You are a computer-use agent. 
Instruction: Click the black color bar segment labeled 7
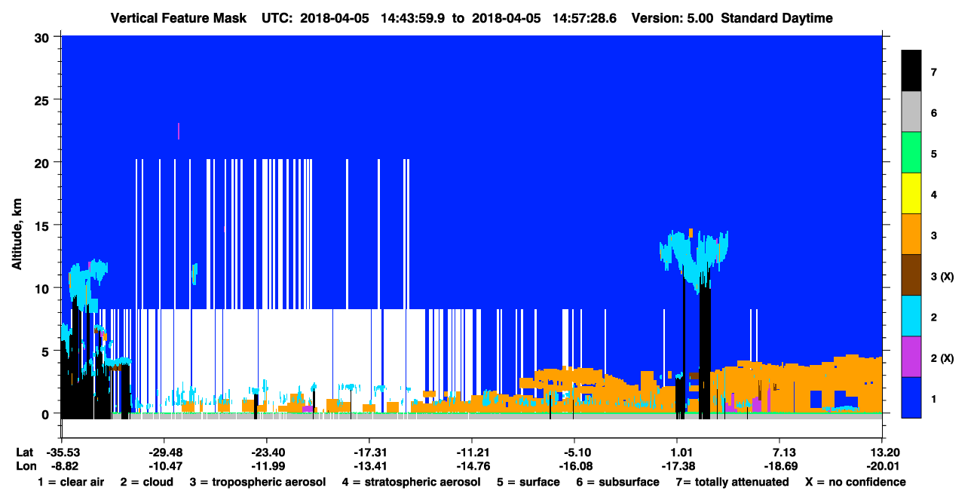coord(911,71)
